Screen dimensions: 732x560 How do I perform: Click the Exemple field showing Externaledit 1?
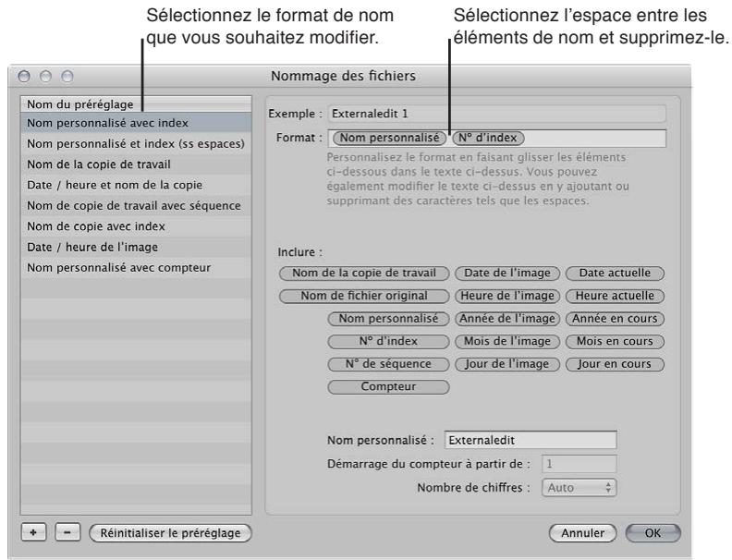[496, 114]
